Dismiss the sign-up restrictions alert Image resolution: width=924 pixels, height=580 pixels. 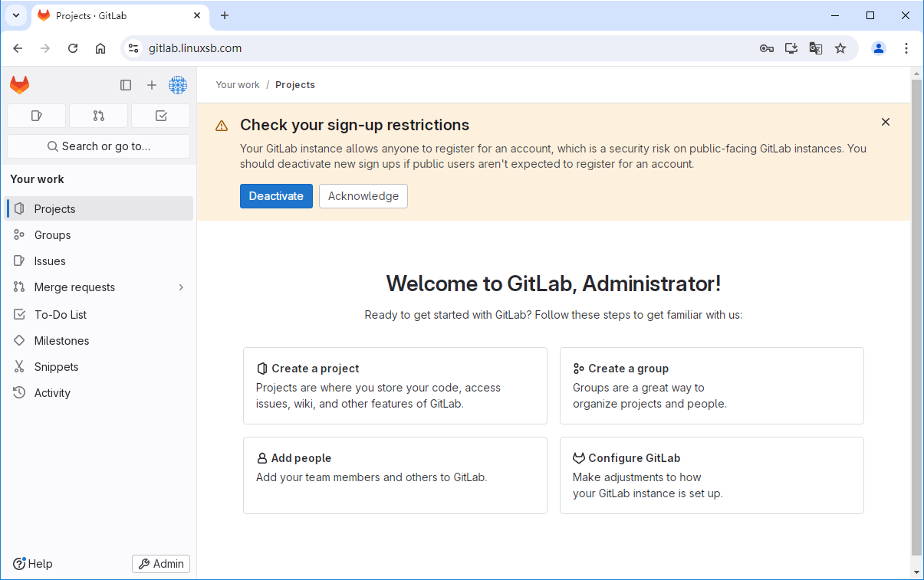(x=886, y=122)
